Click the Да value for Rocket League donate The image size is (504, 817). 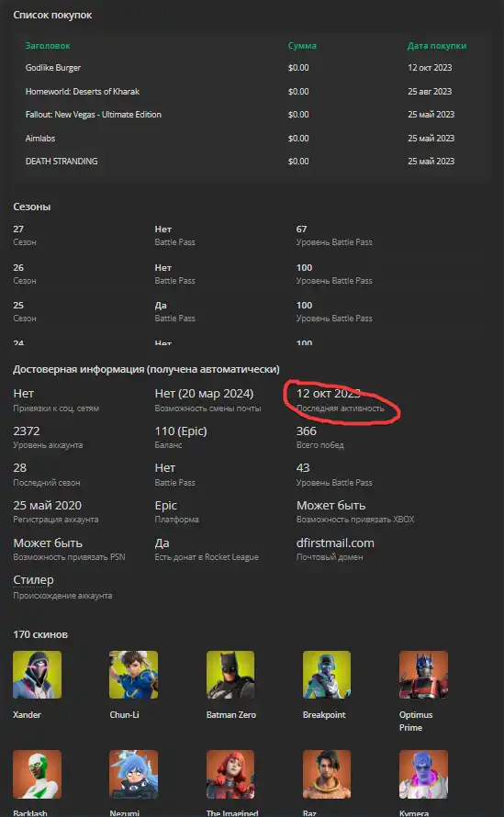tap(162, 543)
